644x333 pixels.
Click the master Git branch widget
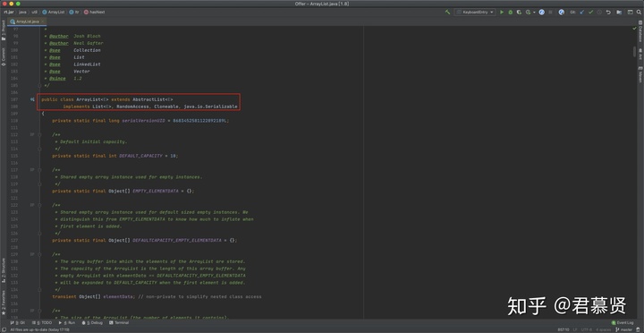point(624,329)
